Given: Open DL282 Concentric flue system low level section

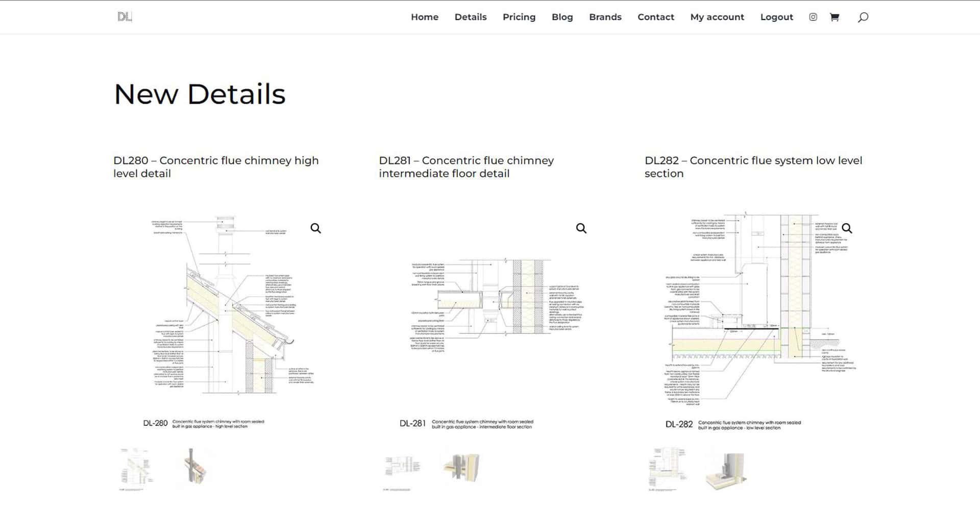Looking at the screenshot, I should point(753,166).
